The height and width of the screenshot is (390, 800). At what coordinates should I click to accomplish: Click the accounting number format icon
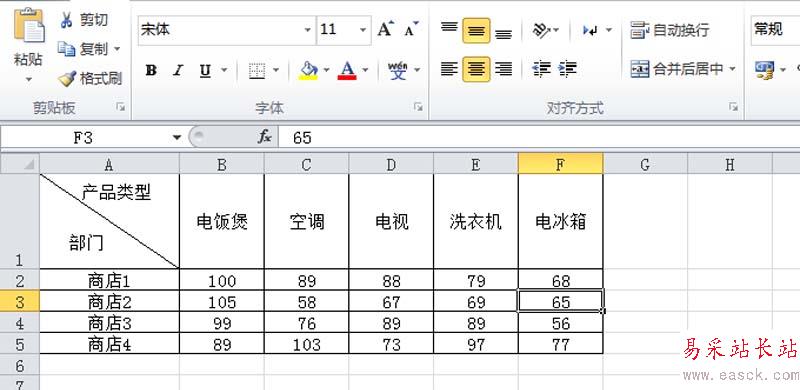point(765,69)
